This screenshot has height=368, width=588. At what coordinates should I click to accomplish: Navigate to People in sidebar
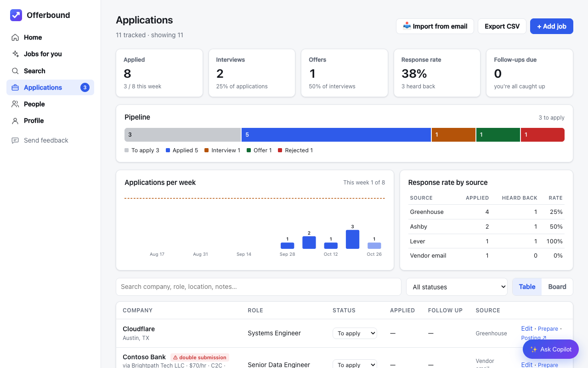[x=50, y=104]
